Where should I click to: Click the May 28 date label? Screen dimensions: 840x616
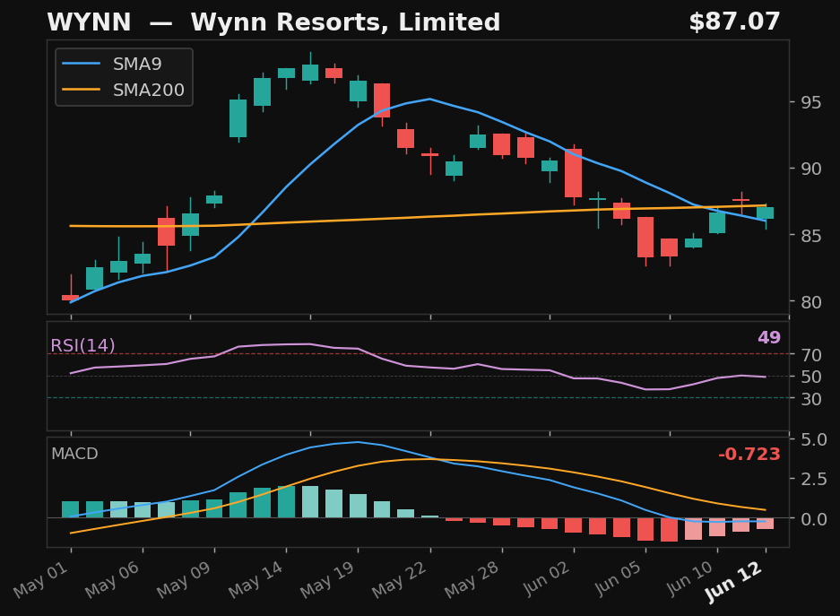(472, 580)
